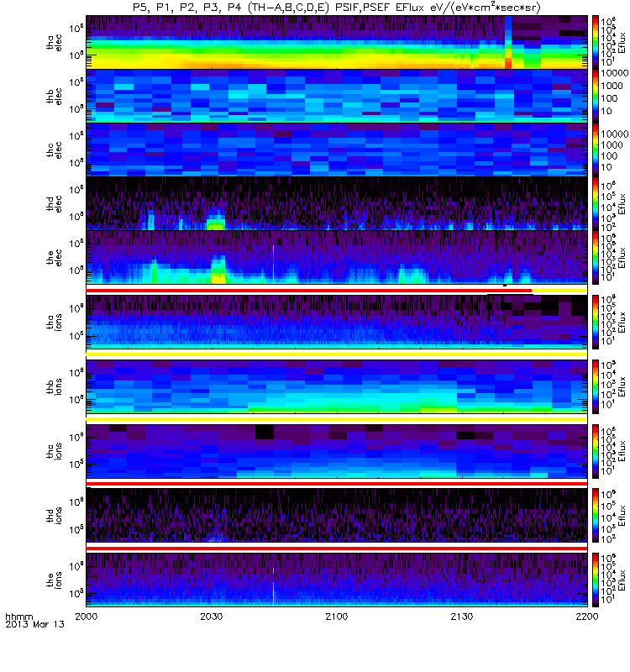Click the color bar beside tha ions panel

tap(596, 322)
